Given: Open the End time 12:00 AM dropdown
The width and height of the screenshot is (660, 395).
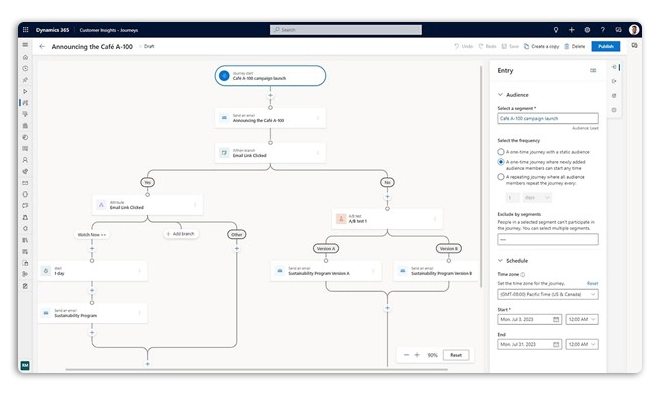Looking at the screenshot, I should point(582,344).
